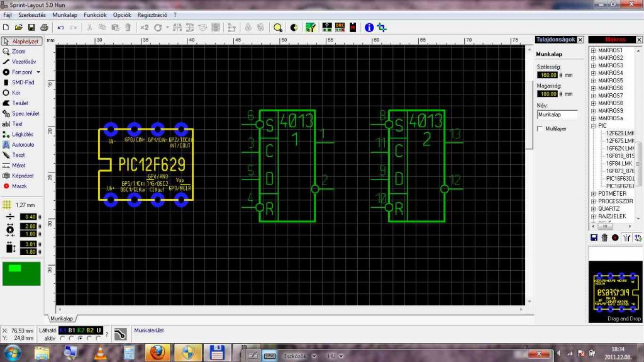Click the Szélesség 160.00 value field

pyautogui.click(x=547, y=75)
